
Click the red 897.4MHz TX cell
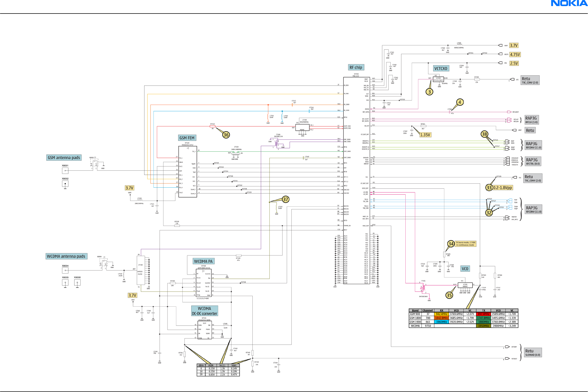484,314
